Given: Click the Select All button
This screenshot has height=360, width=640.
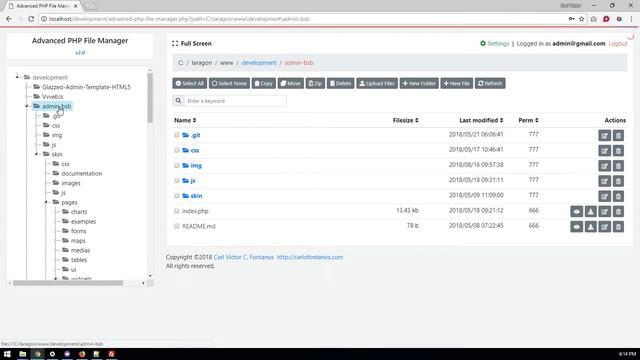Looking at the screenshot, I should (x=189, y=83).
